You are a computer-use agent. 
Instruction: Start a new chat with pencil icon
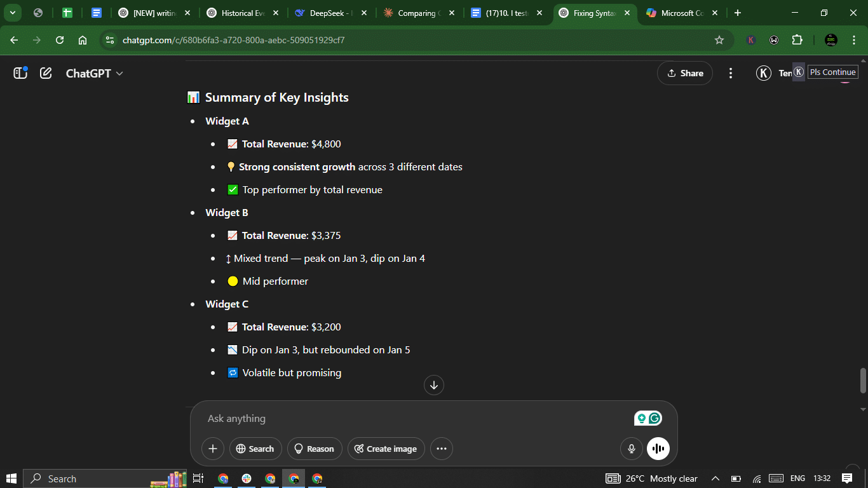tap(46, 73)
